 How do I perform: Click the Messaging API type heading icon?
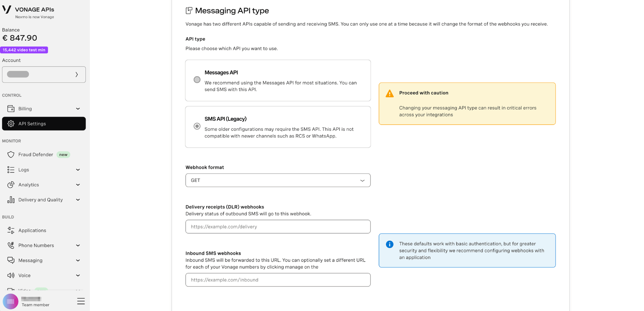(x=189, y=11)
